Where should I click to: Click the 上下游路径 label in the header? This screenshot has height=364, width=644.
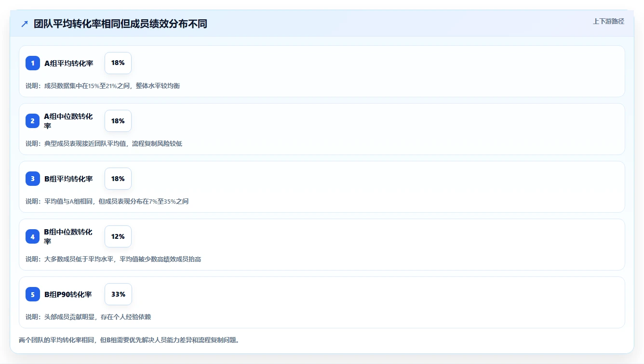pyautogui.click(x=608, y=21)
